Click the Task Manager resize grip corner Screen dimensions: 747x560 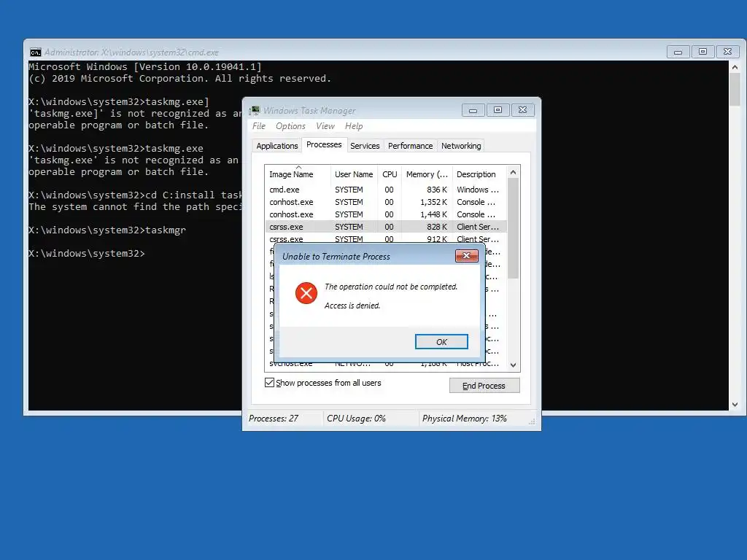[x=532, y=421]
